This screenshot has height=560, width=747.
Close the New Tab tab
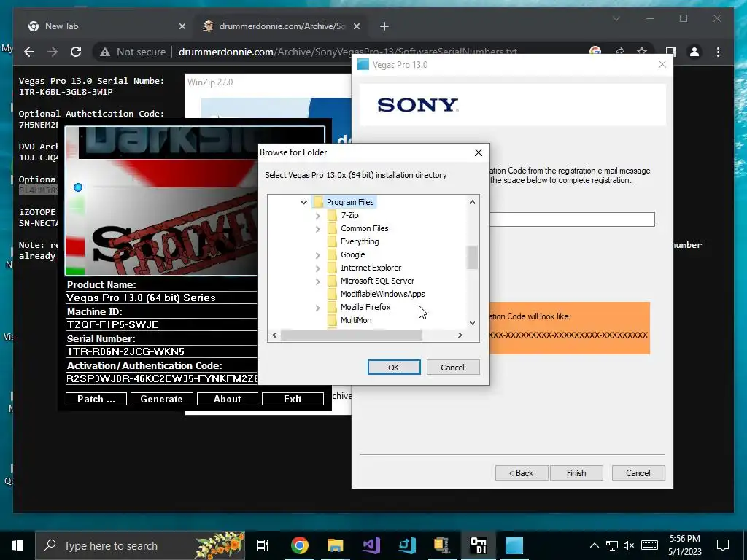tap(182, 26)
